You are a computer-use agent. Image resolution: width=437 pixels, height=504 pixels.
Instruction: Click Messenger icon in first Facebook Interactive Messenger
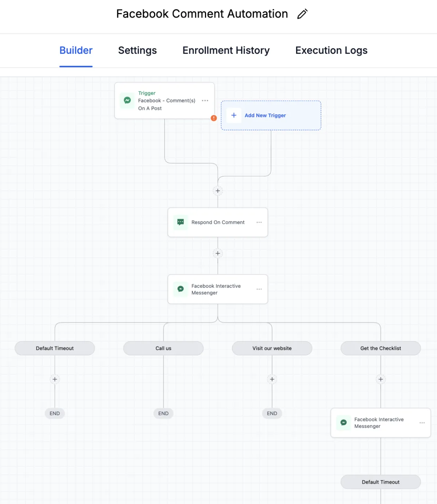click(180, 289)
